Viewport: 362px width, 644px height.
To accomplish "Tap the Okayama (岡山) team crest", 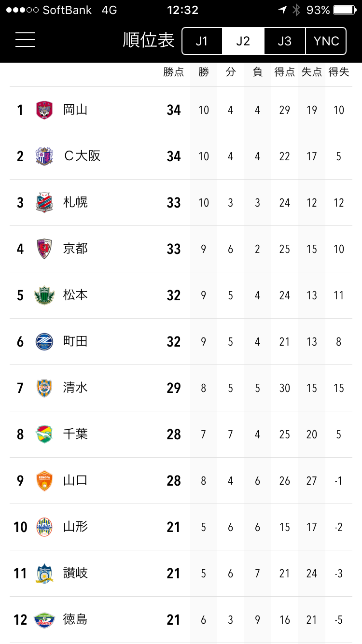I will tap(44, 110).
